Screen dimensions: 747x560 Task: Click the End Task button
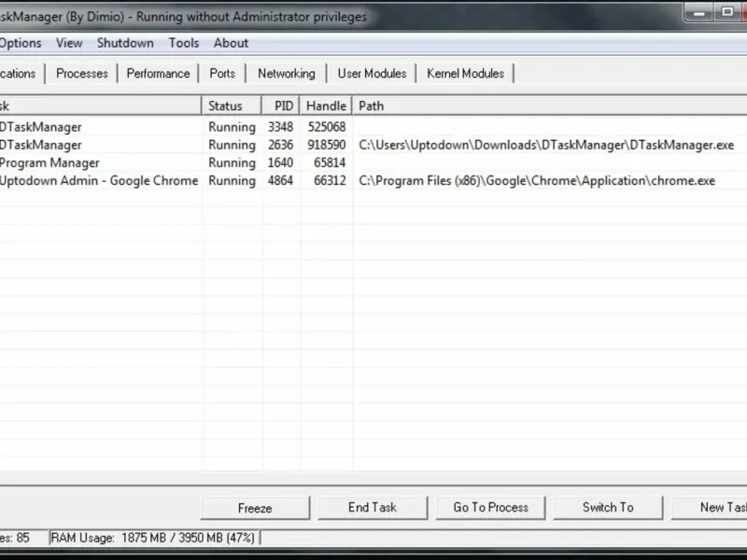373,508
